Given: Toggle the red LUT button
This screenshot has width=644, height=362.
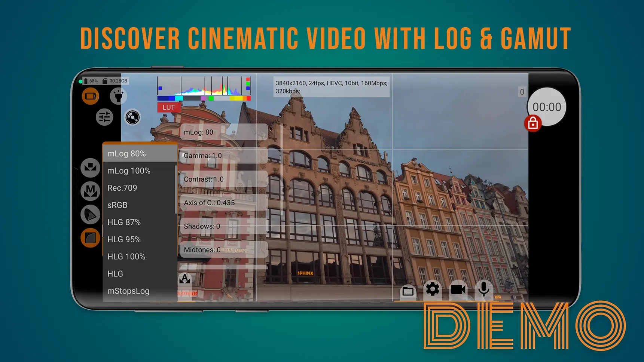Looking at the screenshot, I should (168, 108).
